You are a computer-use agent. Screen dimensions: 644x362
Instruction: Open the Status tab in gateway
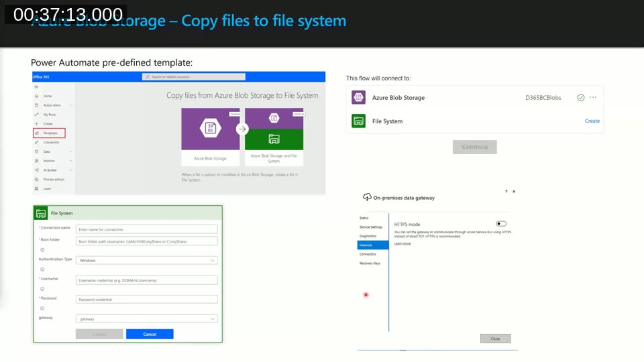364,218
